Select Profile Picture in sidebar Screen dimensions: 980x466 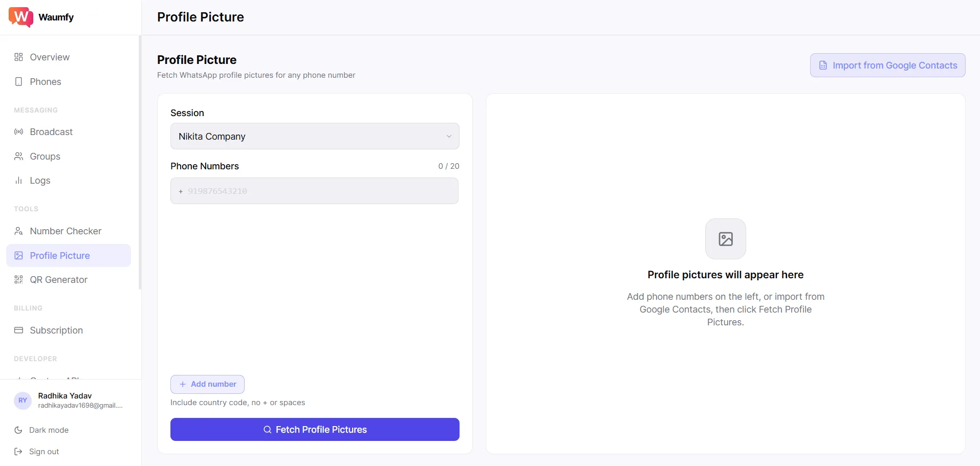pos(60,256)
